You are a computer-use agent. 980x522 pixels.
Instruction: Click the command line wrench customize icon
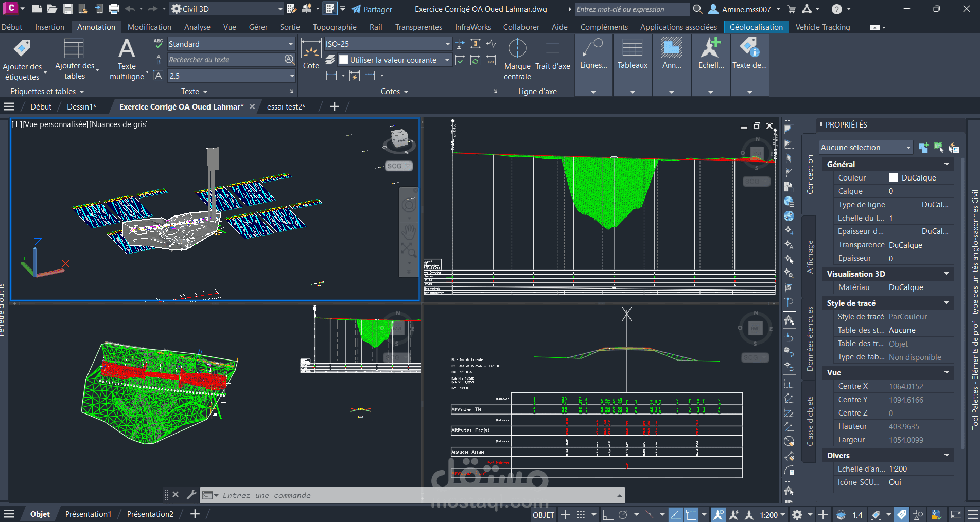(x=191, y=495)
